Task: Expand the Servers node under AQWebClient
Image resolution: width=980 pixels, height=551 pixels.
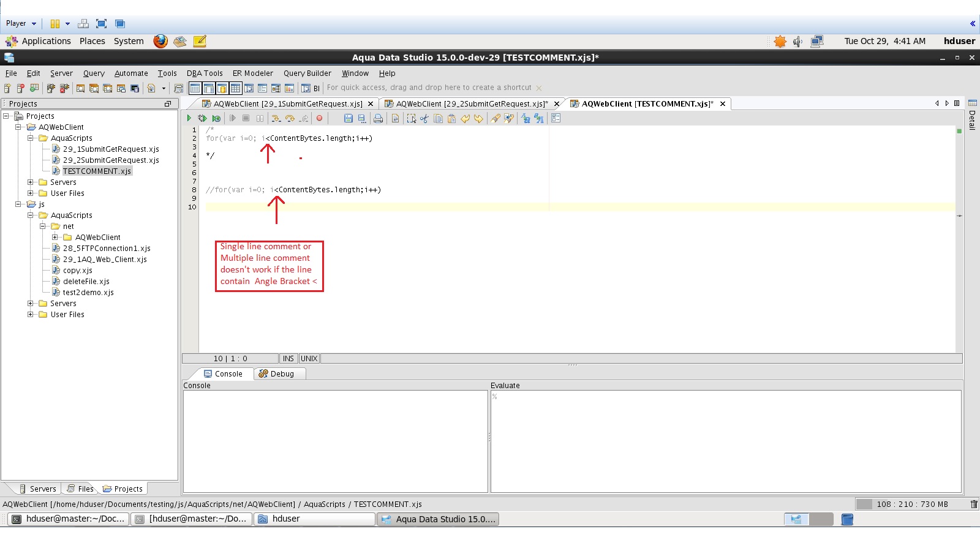Action: point(31,182)
